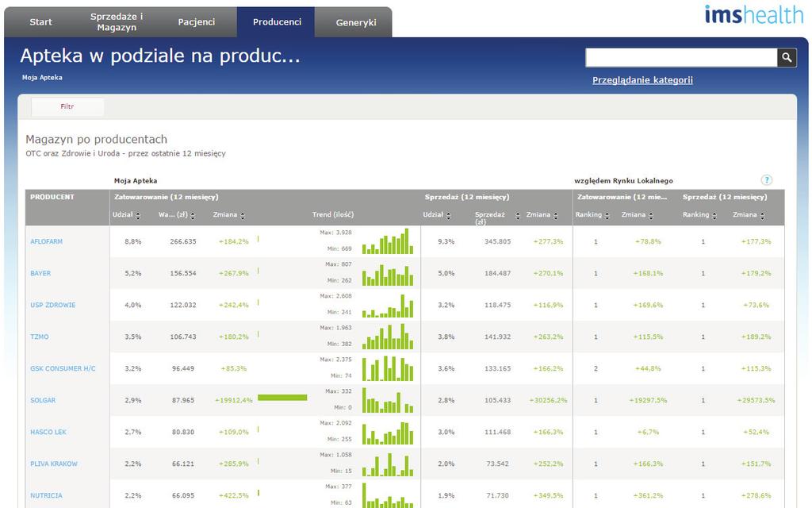
Task: Sort by the Wa... (zł) column
Action: point(193,216)
